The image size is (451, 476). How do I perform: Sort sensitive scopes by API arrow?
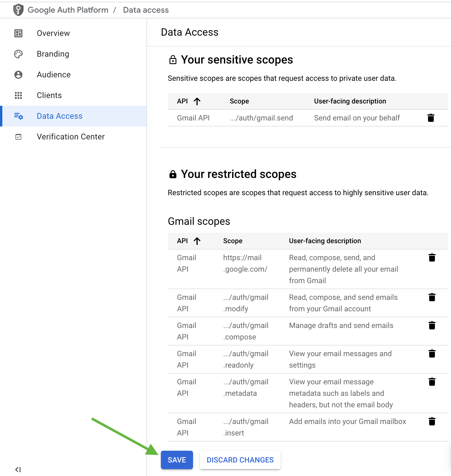pyautogui.click(x=197, y=101)
